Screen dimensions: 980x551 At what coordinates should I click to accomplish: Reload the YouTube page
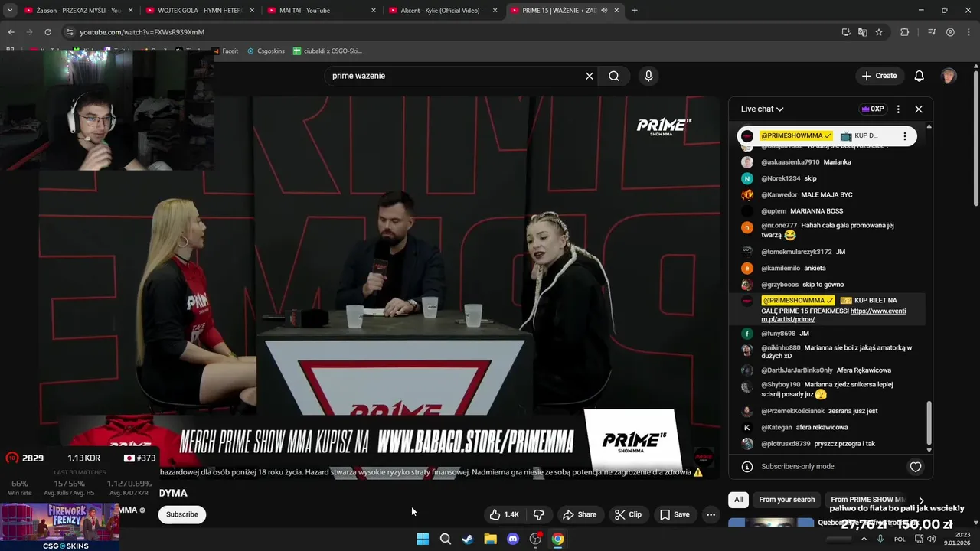pos(47,32)
